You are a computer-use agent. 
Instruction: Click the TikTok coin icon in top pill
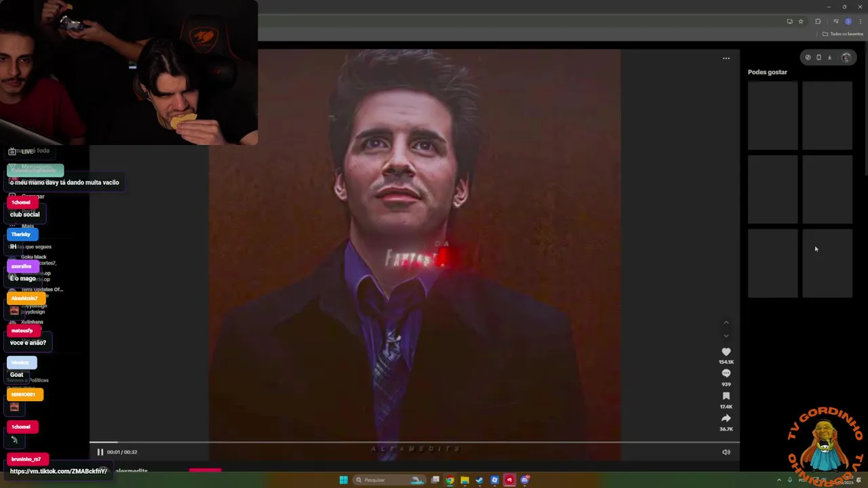pos(808,58)
